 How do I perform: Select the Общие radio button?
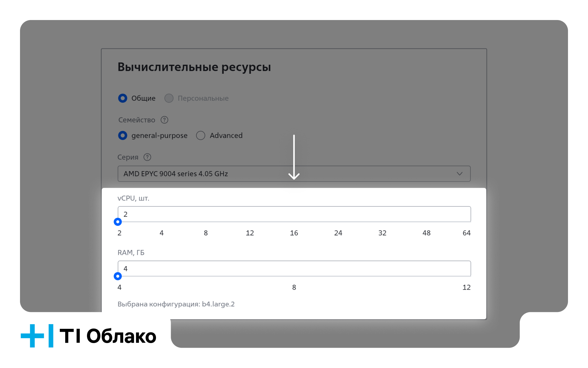[122, 98]
